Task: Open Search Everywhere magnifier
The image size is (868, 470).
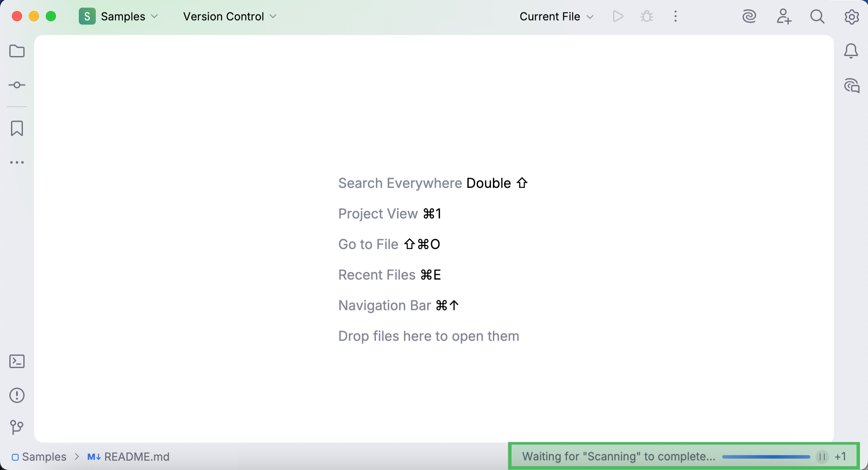Action: pyautogui.click(x=817, y=17)
